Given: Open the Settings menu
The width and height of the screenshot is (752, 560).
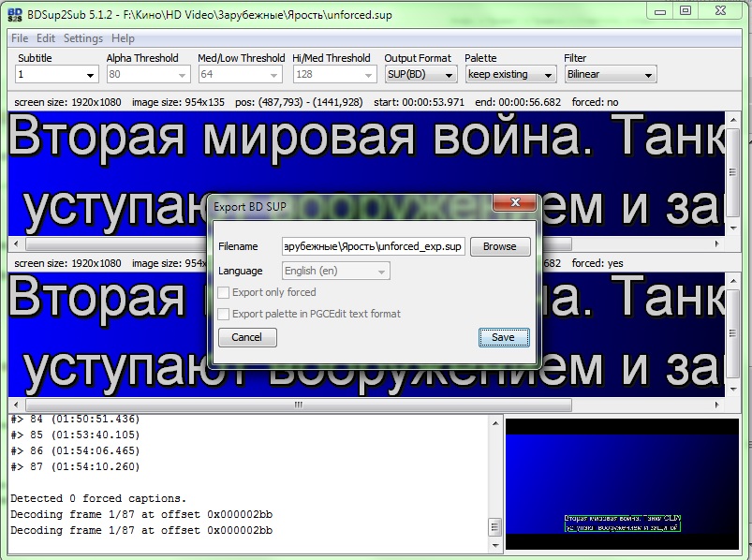Looking at the screenshot, I should point(83,38).
